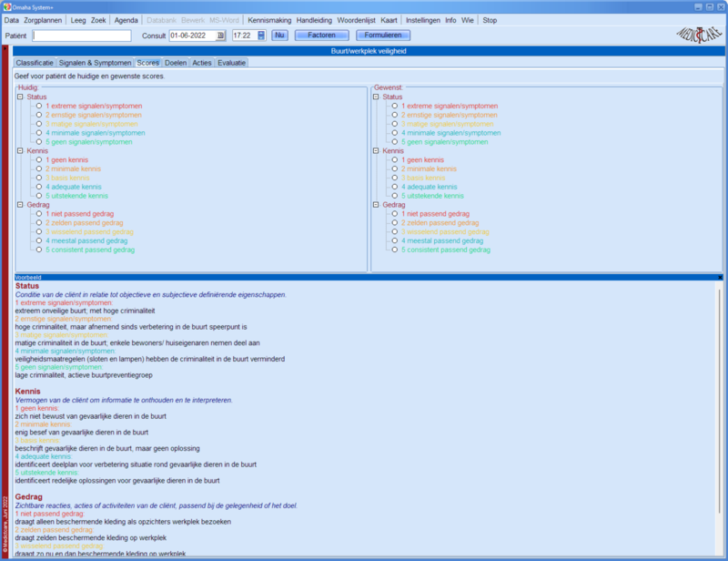Image resolution: width=728 pixels, height=561 pixels.
Task: Collapse the Status node in Gewenst tree
Action: coord(376,97)
